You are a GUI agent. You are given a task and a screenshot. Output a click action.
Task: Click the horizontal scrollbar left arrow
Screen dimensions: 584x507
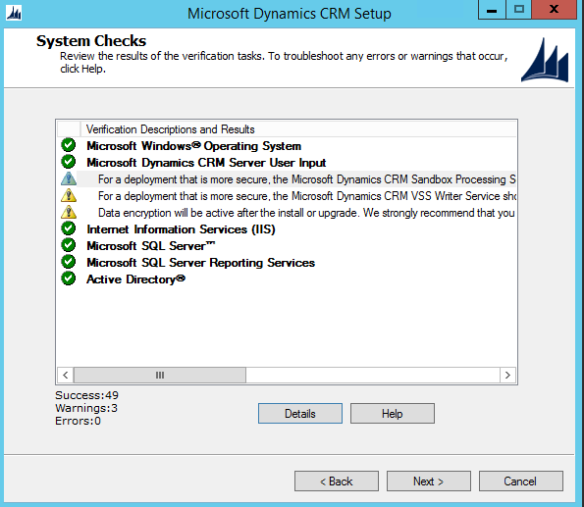click(66, 375)
